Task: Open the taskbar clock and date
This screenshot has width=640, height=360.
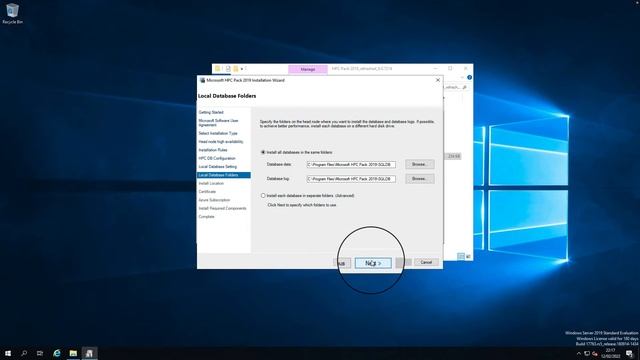Action: pyautogui.click(x=611, y=353)
